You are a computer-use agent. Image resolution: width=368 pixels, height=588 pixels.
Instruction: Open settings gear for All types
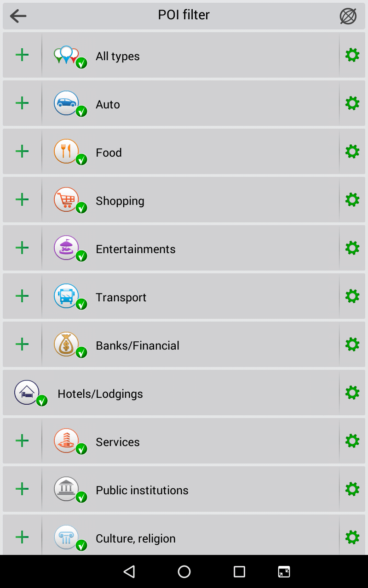pos(352,55)
